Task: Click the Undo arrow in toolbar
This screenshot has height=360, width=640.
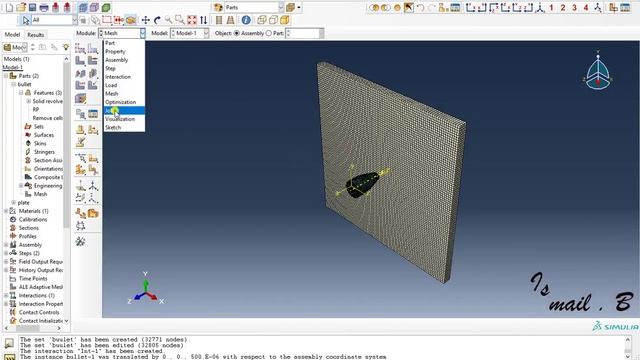Action: tap(420, 7)
